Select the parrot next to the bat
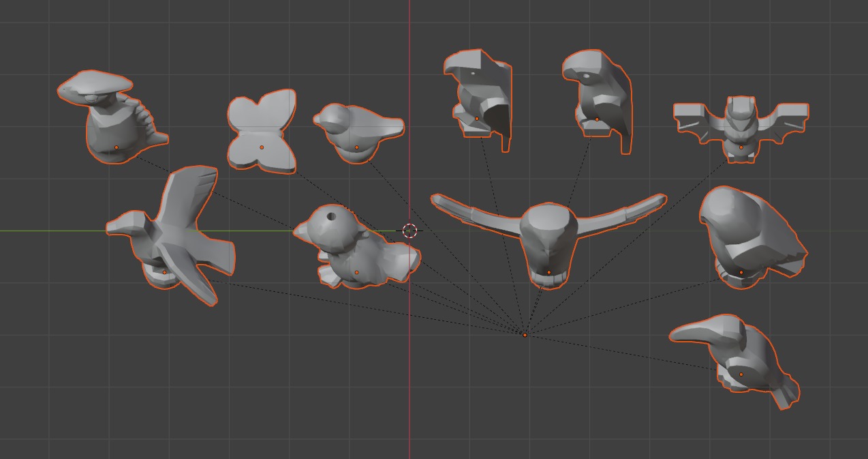 [597, 101]
